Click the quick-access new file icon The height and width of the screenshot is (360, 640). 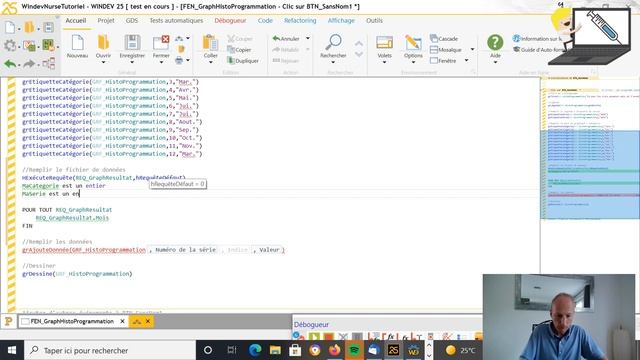(10, 28)
